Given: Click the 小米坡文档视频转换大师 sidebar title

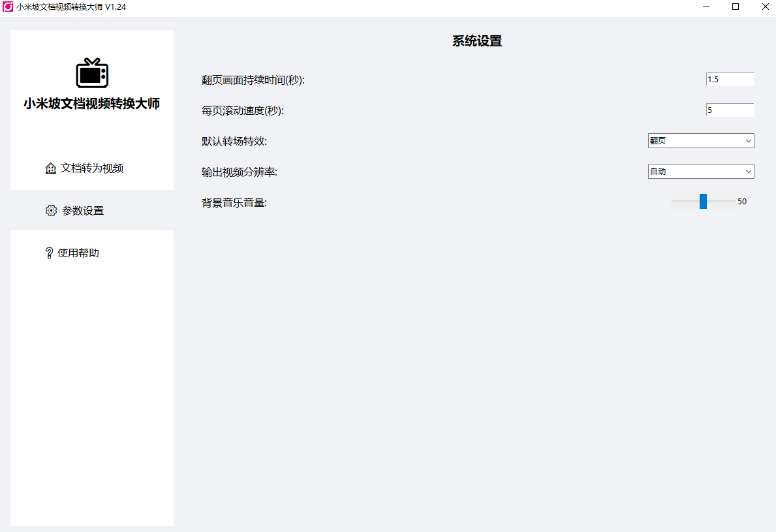Looking at the screenshot, I should pyautogui.click(x=92, y=103).
